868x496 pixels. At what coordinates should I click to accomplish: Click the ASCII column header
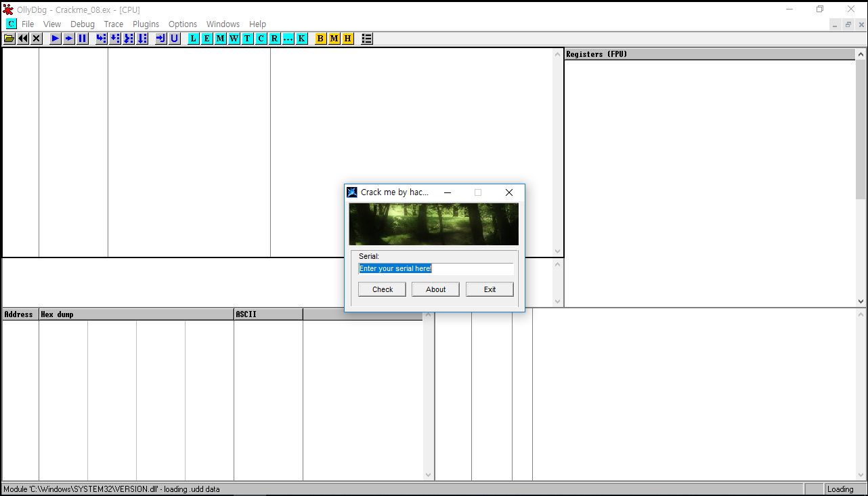(x=268, y=314)
